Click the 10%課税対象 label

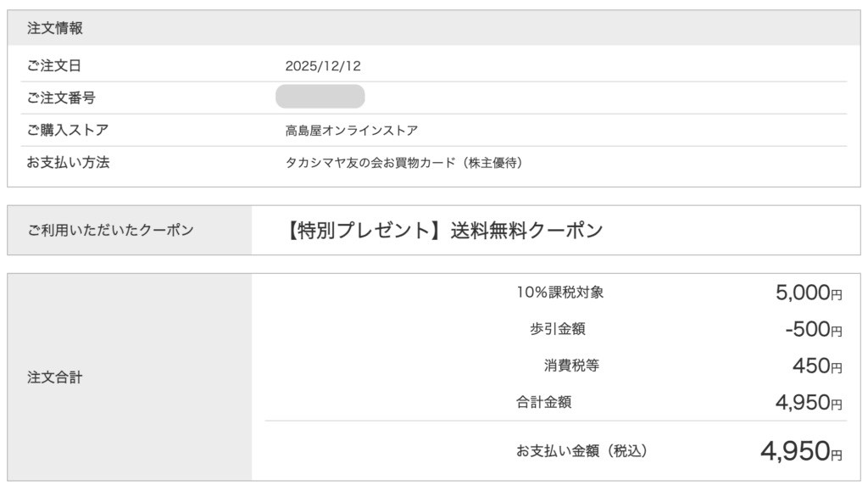tap(560, 293)
